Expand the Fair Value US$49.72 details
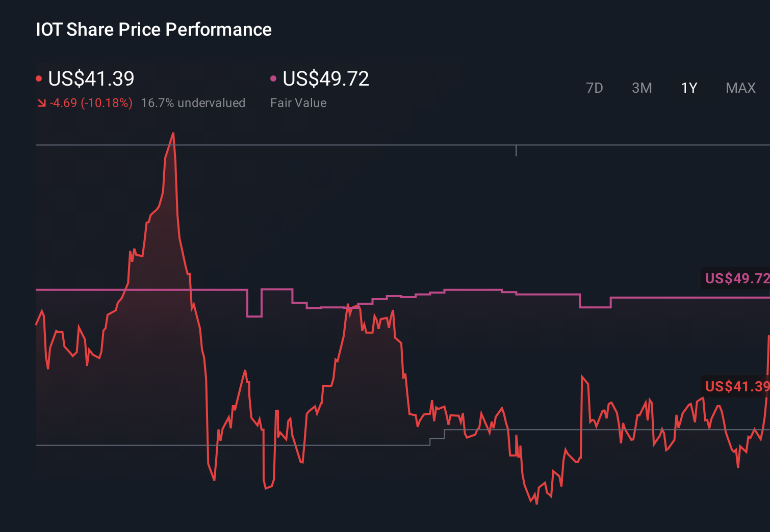Image resolution: width=770 pixels, height=532 pixels. 325,78
